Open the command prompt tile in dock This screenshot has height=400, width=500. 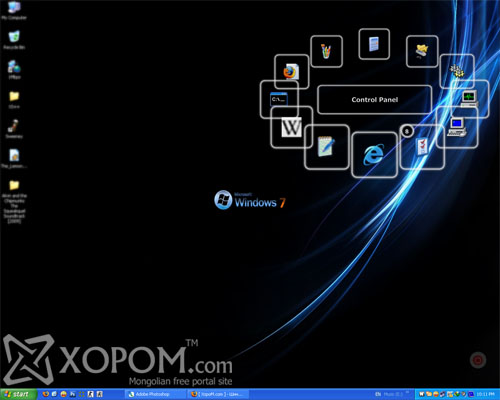tap(279, 99)
